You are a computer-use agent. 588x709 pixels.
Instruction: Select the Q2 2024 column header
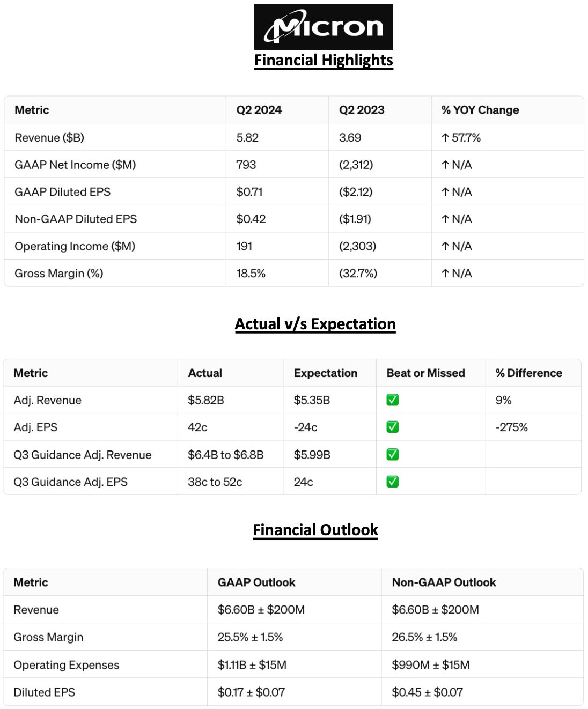(259, 110)
